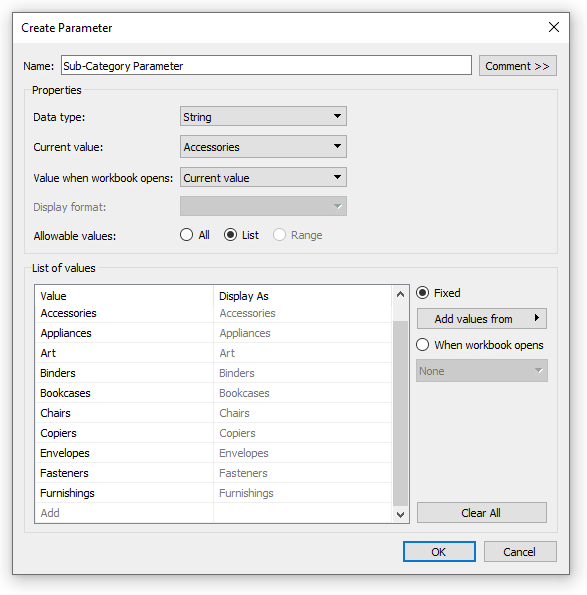
Task: Expand the Current value Accessories dropdown
Action: [263, 147]
